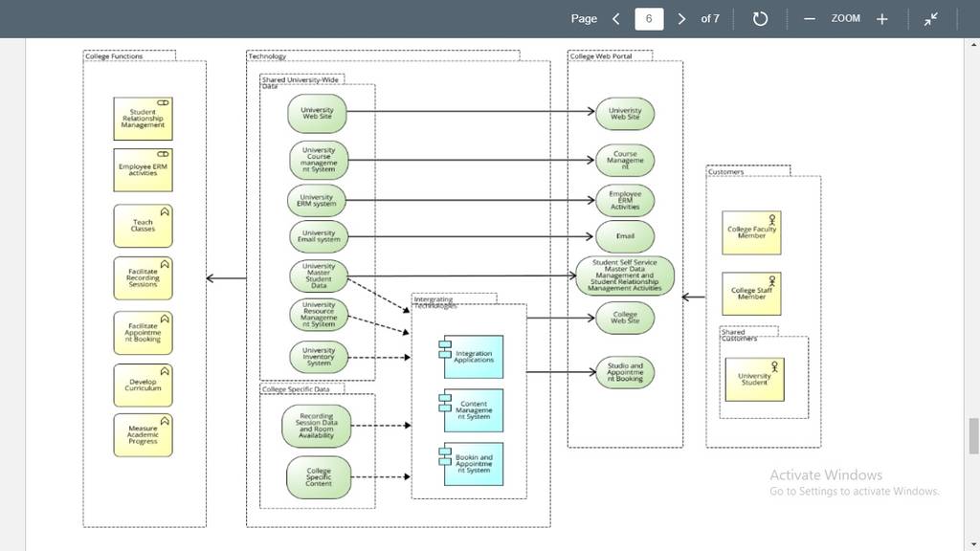
Task: Click the College Web Site portal node
Action: [625, 318]
